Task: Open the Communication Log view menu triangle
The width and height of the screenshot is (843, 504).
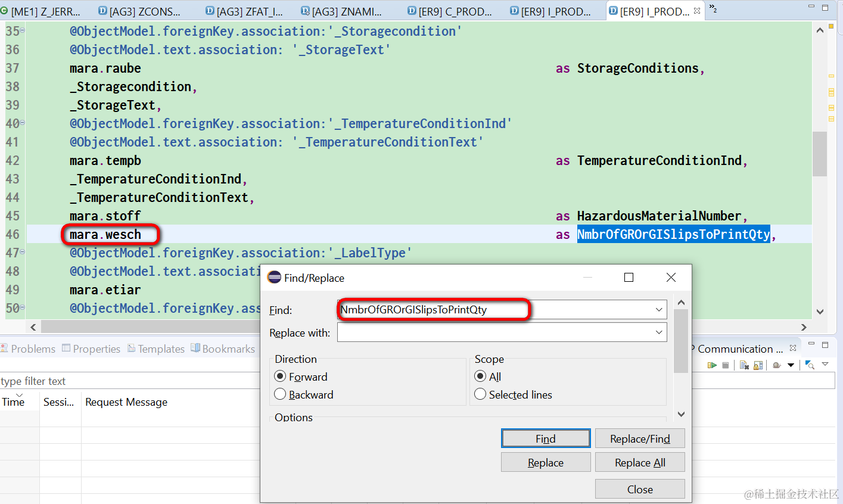Action: [825, 365]
